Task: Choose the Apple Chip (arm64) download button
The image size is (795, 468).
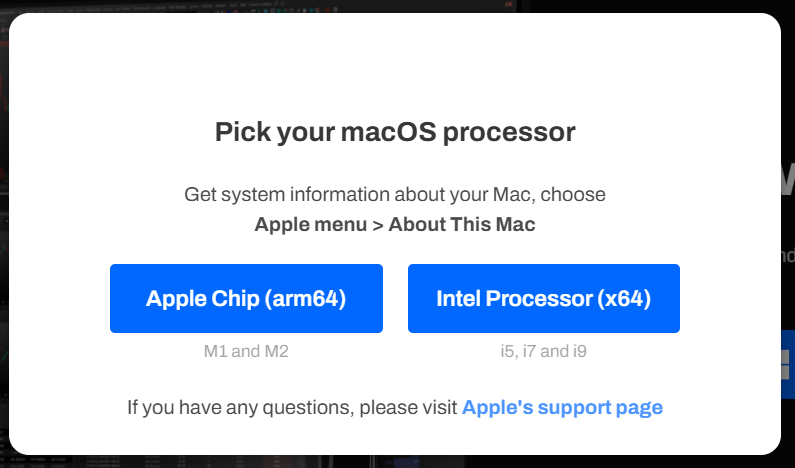Action: tap(246, 298)
